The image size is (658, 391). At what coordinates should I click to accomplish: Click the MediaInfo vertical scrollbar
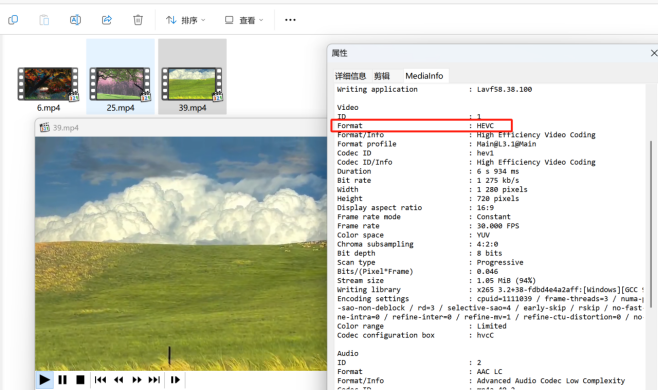[x=651, y=224]
